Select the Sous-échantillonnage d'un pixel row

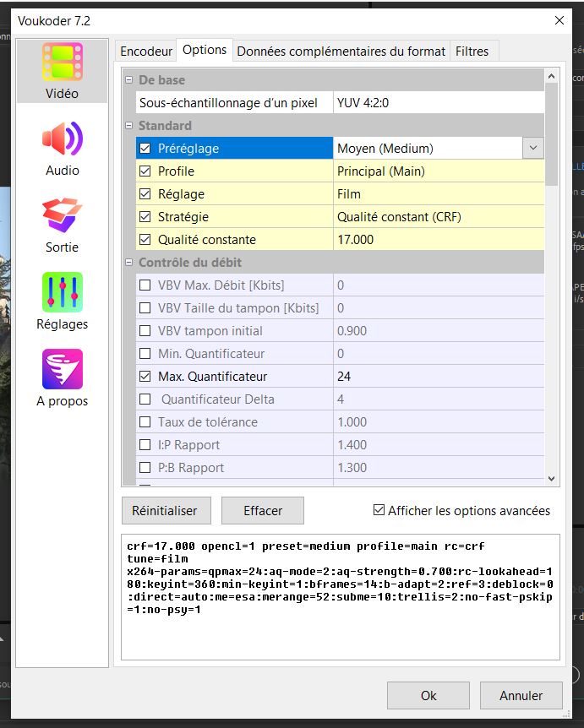click(340, 102)
